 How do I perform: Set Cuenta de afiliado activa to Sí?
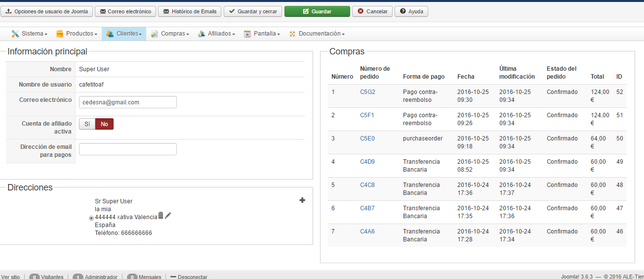[x=87, y=124]
